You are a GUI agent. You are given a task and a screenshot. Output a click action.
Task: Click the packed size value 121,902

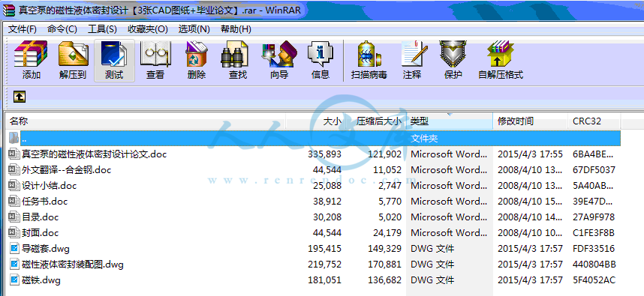point(384,154)
